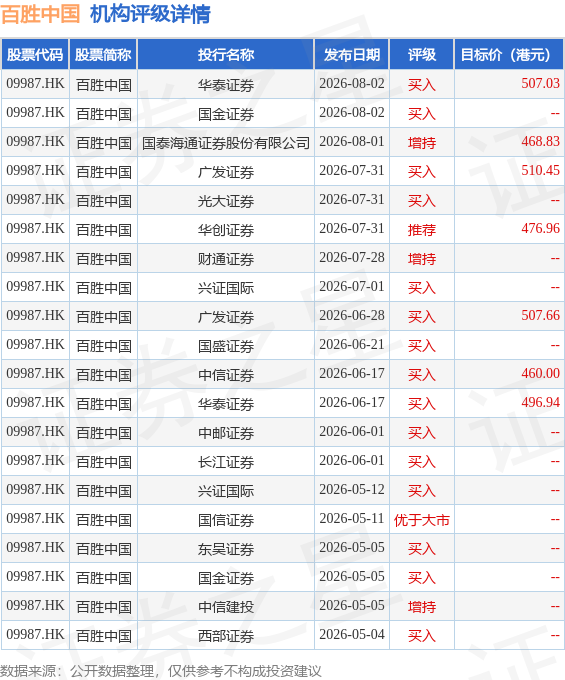Screen dimensions: 565x680
Task: Click the 推荐 rating for 华创证券
Action: [421, 230]
